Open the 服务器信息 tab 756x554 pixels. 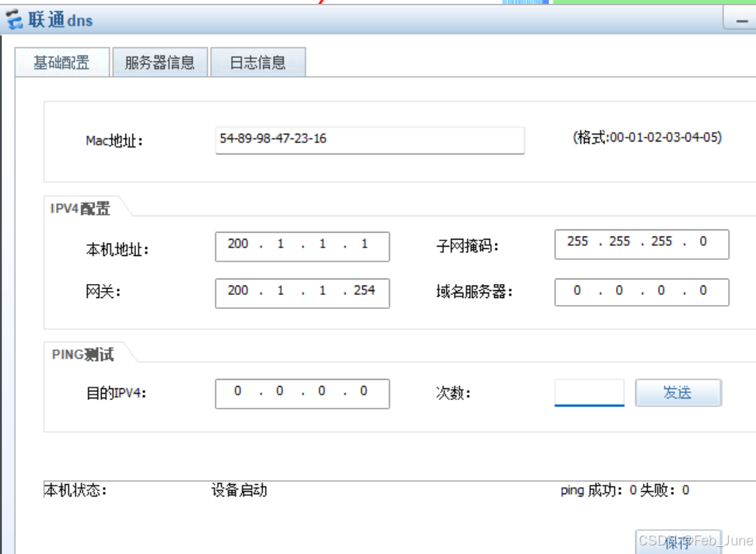(160, 62)
